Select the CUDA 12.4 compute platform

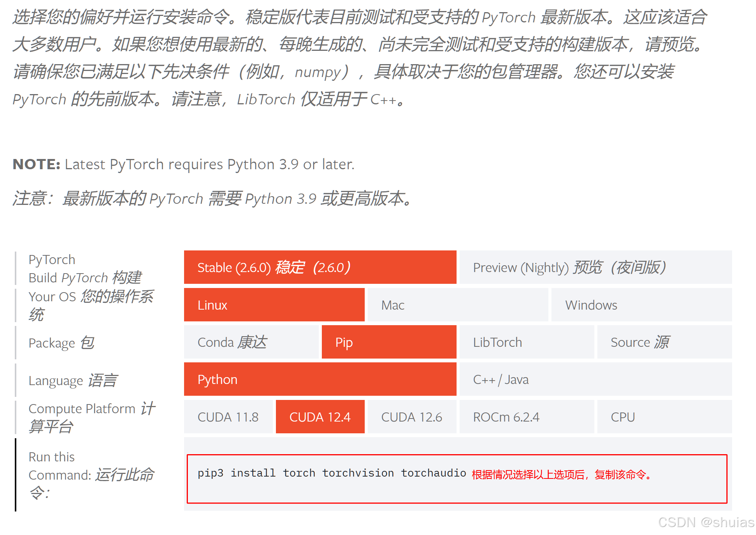click(x=320, y=417)
